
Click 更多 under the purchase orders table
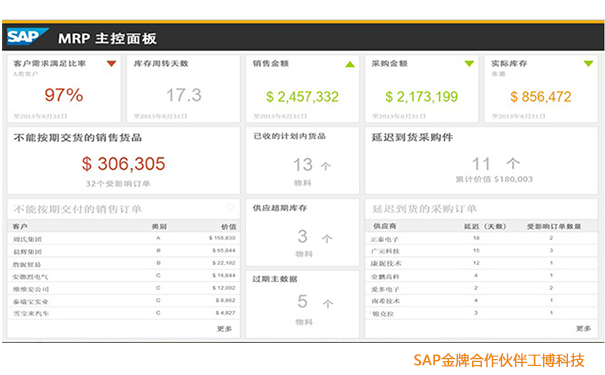pos(583,328)
